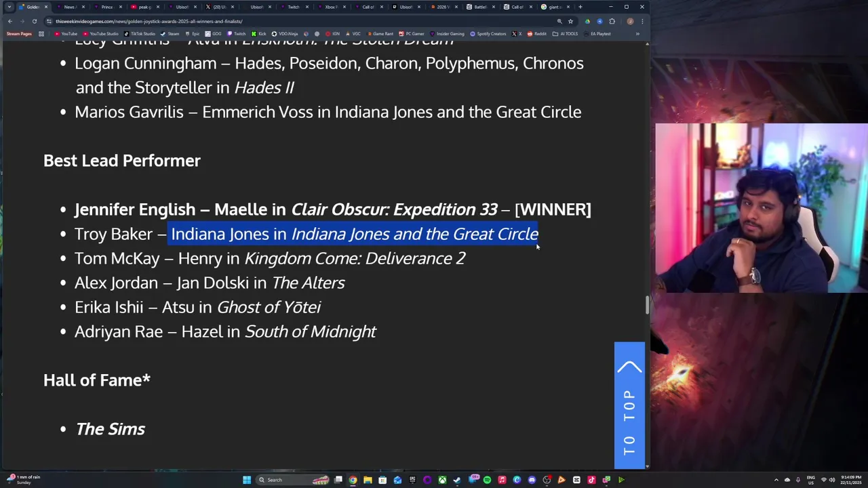The width and height of the screenshot is (868, 488).
Task: Open Discord from taskbar
Action: (x=532, y=480)
